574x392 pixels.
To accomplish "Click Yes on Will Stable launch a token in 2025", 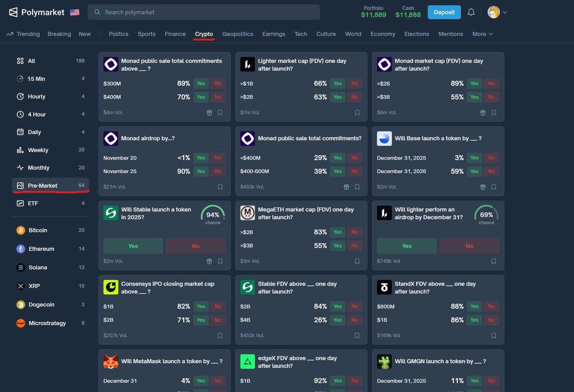I will tap(133, 246).
